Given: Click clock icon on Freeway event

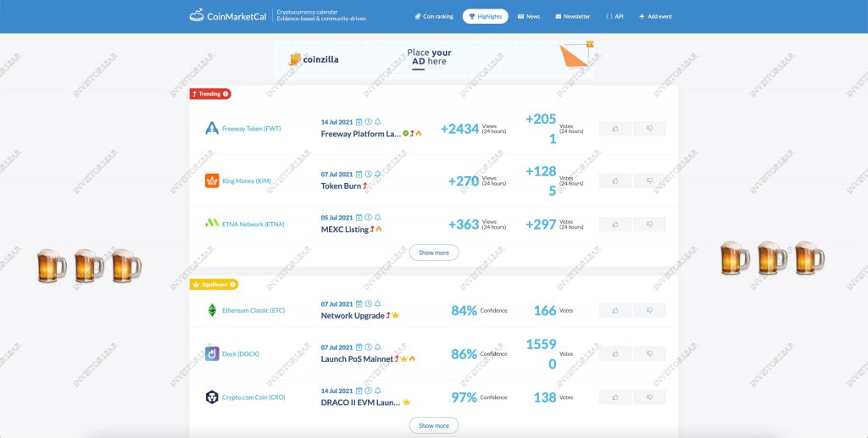Looking at the screenshot, I should (368, 122).
